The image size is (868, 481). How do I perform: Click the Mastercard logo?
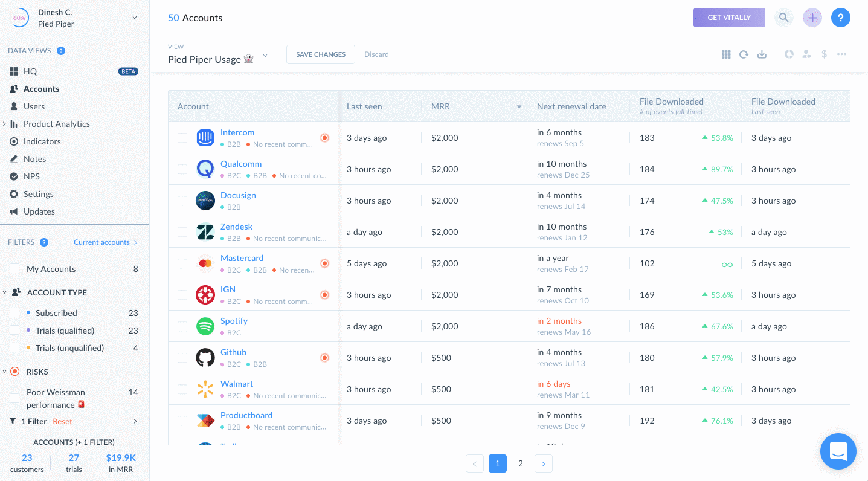[x=205, y=263]
